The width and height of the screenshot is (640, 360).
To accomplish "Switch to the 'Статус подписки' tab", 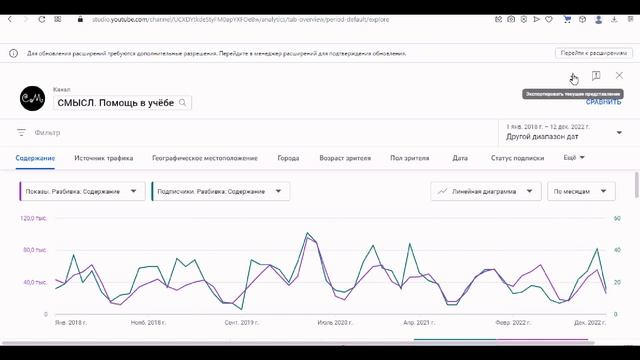I will (x=517, y=158).
